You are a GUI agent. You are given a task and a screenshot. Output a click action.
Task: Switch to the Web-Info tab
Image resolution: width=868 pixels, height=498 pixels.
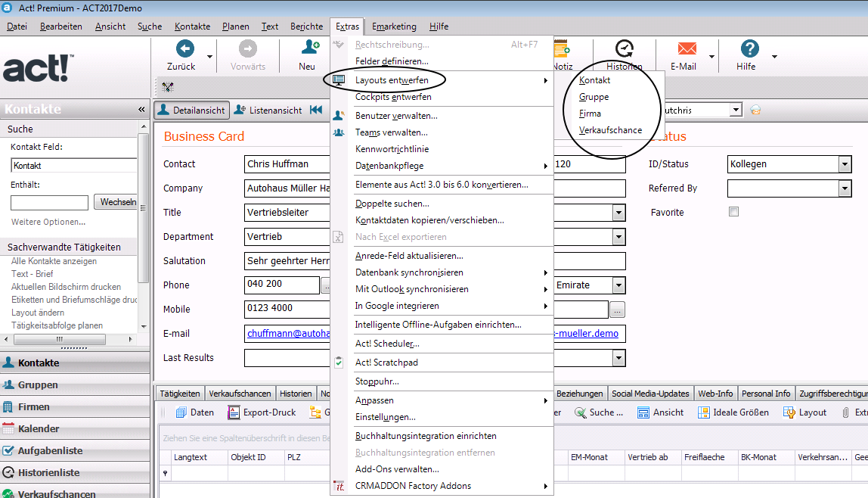tap(715, 394)
